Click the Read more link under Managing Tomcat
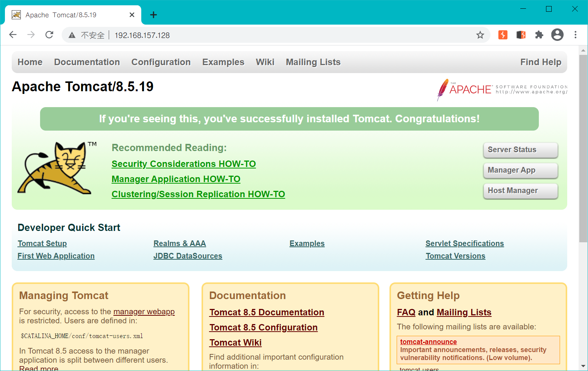The image size is (588, 371). [39, 368]
